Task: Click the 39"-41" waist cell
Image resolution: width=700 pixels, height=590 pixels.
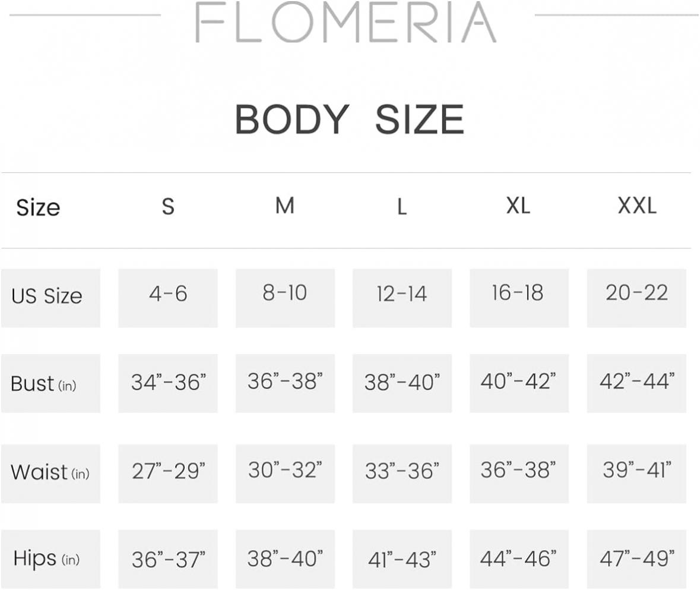Action: (636, 474)
